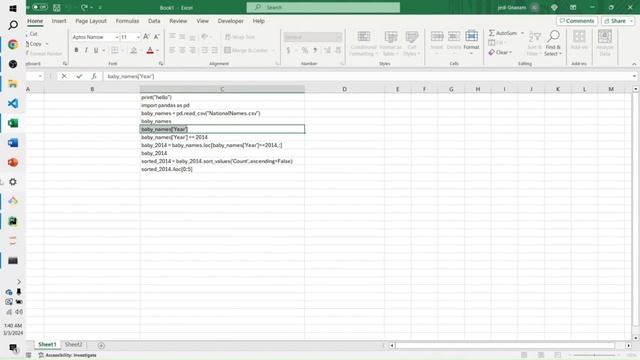Click the AutoSum sigma icon
Image resolution: width=640 pixels, height=360 pixels.
coord(492,33)
